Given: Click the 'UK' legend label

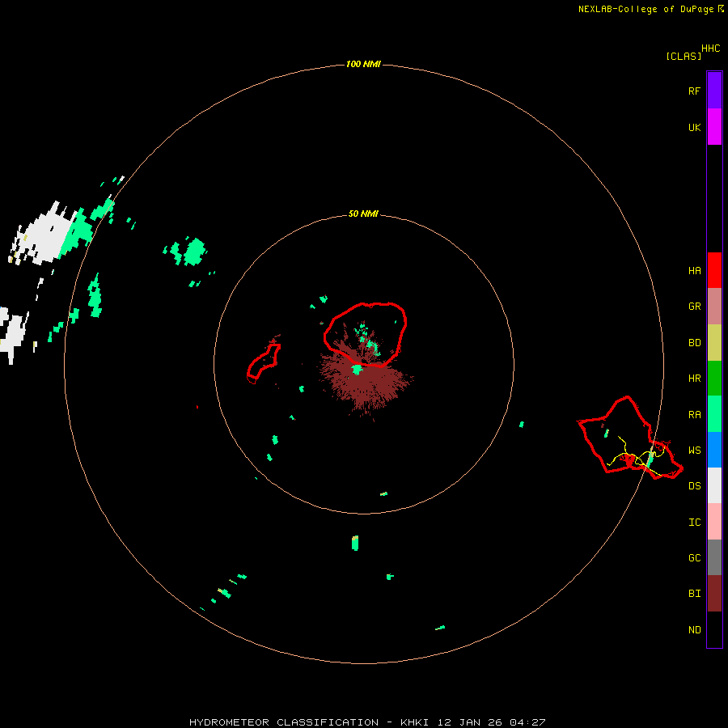Looking at the screenshot, I should point(694,128).
